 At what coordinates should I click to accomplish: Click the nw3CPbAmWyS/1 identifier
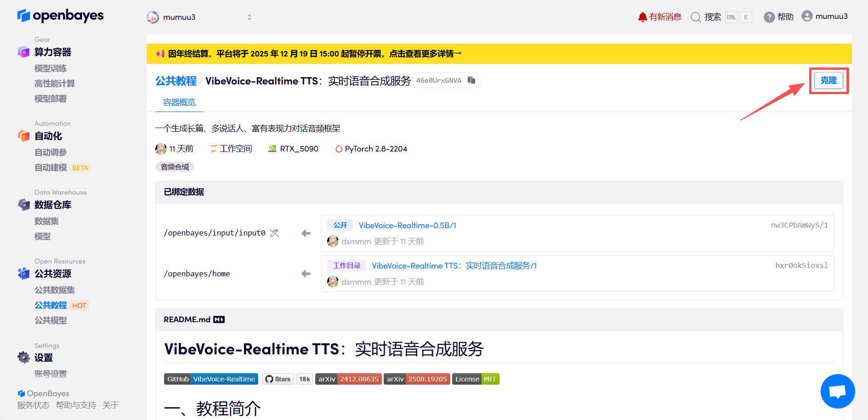(x=799, y=225)
